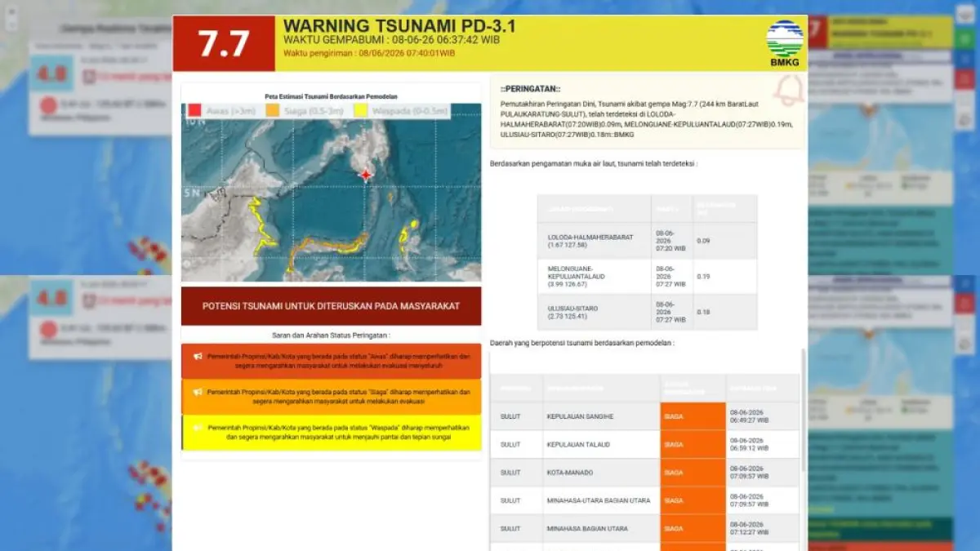The image size is (980, 551).
Task: Click the SIAGA status in Kepulauan Talaud row
Action: coord(693,444)
